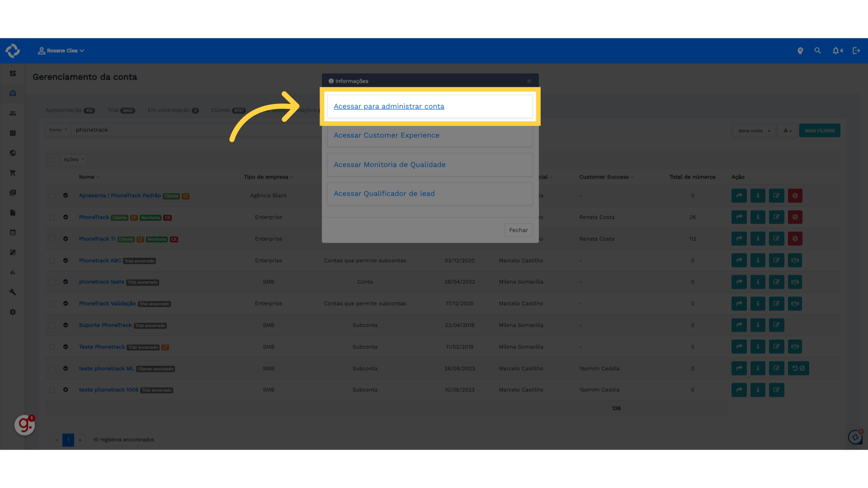Click Acessar Qualificador de lead link
This screenshot has width=868, height=488.
click(384, 193)
